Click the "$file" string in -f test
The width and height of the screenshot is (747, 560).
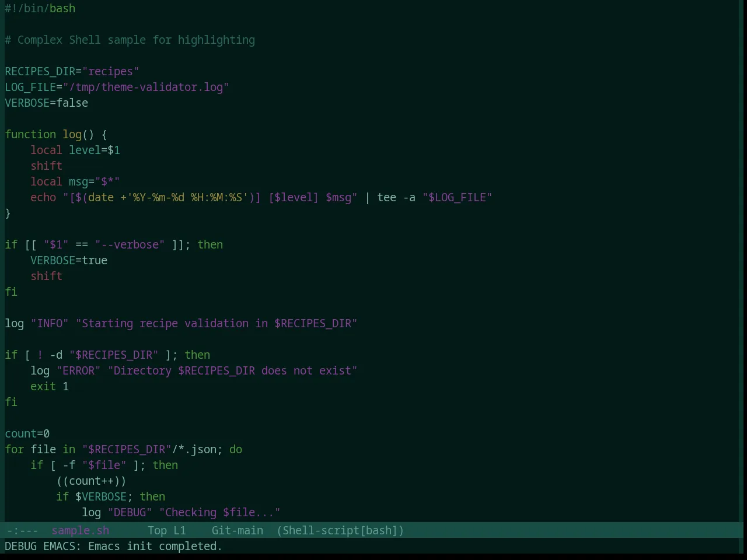(x=104, y=465)
